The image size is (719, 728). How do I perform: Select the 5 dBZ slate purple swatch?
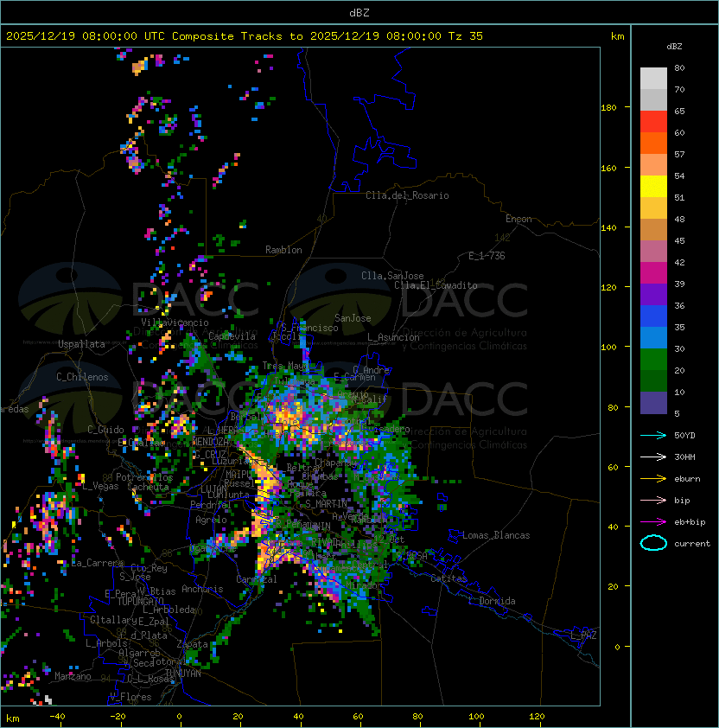click(x=653, y=403)
